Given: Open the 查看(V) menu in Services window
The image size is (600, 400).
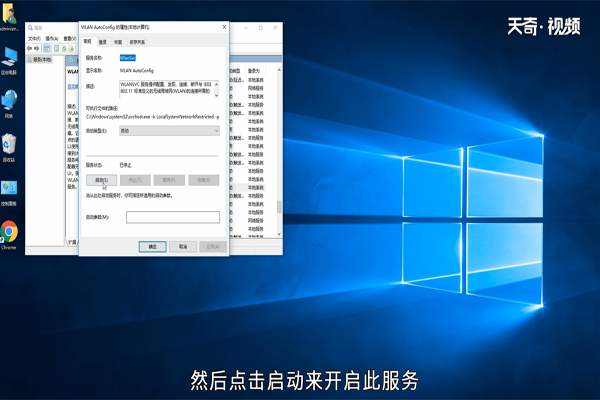Looking at the screenshot, I should point(70,39).
